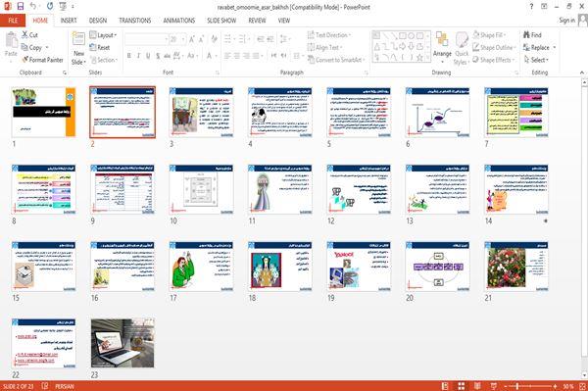The height and width of the screenshot is (391, 588).
Task: Click the Reset slide button
Action: (100, 47)
